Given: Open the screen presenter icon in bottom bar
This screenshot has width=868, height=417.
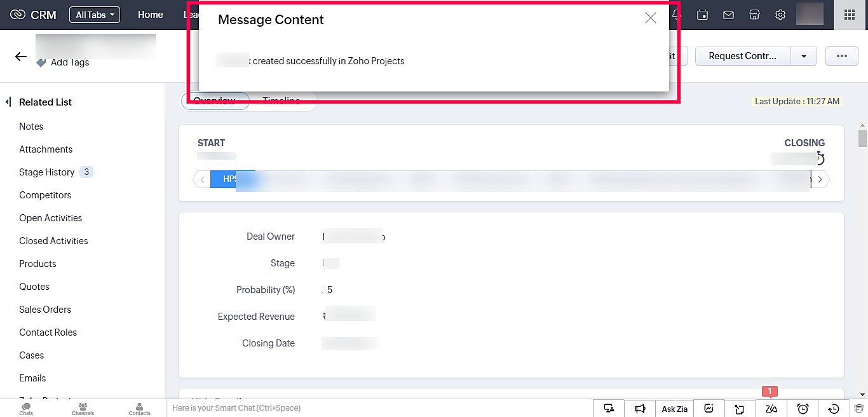Looking at the screenshot, I should 609,409.
